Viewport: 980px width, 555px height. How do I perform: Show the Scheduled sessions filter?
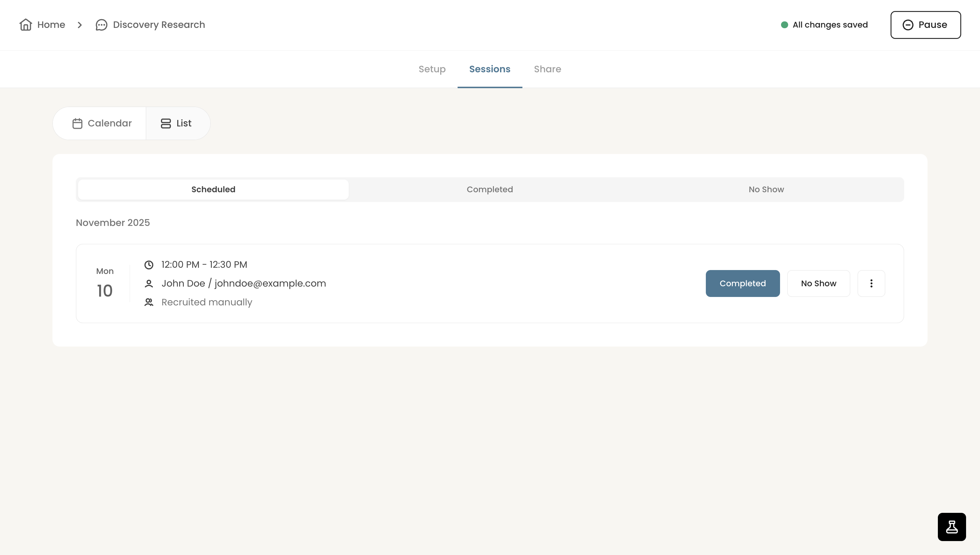tap(213, 189)
